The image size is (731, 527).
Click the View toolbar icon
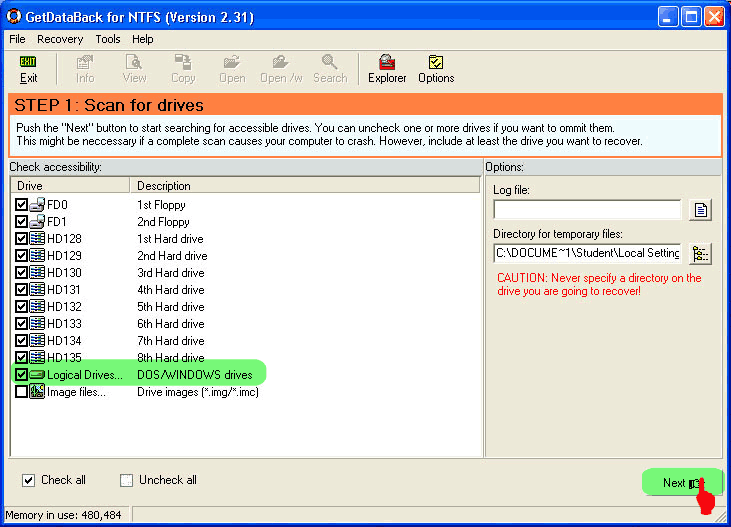pyautogui.click(x=134, y=62)
